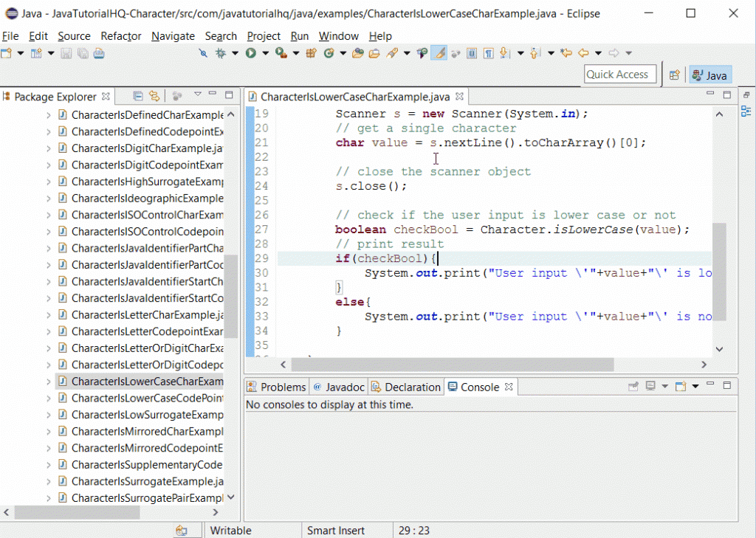756x538 pixels.
Task: Toggle Block Selection Mode icon
Action: tap(472, 53)
